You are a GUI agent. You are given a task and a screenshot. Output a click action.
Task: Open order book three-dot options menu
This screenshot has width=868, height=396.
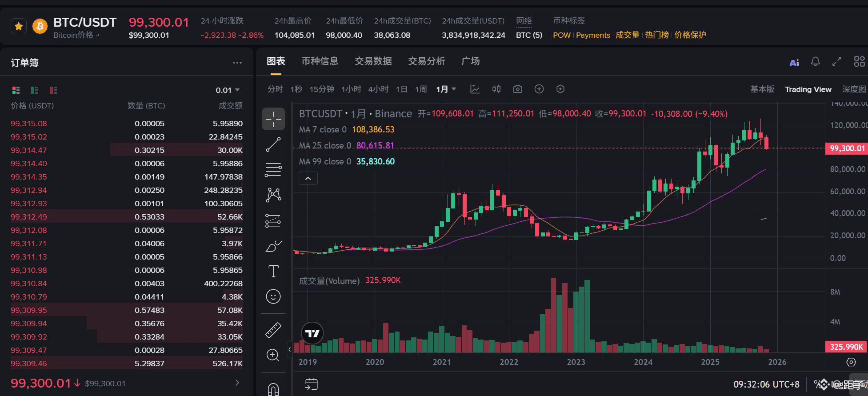pyautogui.click(x=237, y=63)
